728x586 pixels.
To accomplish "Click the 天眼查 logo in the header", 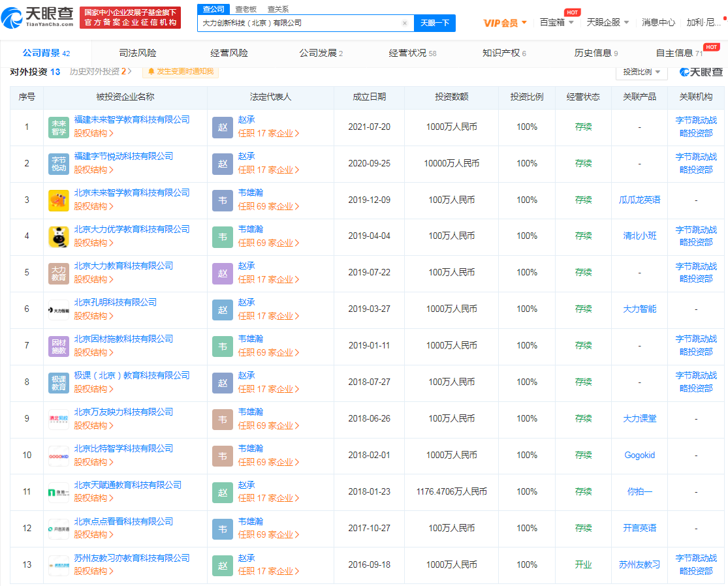I will 40,18.
